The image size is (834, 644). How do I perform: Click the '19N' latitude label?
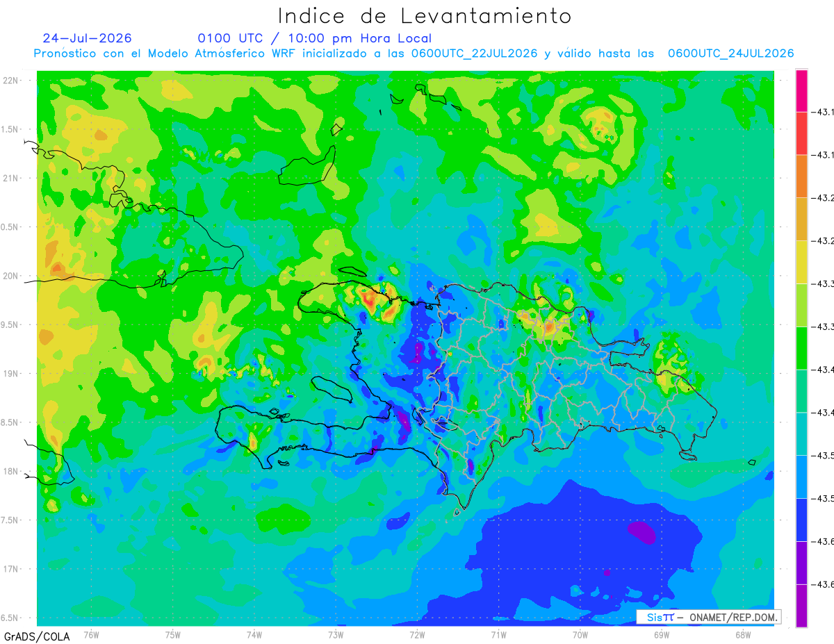tap(10, 374)
